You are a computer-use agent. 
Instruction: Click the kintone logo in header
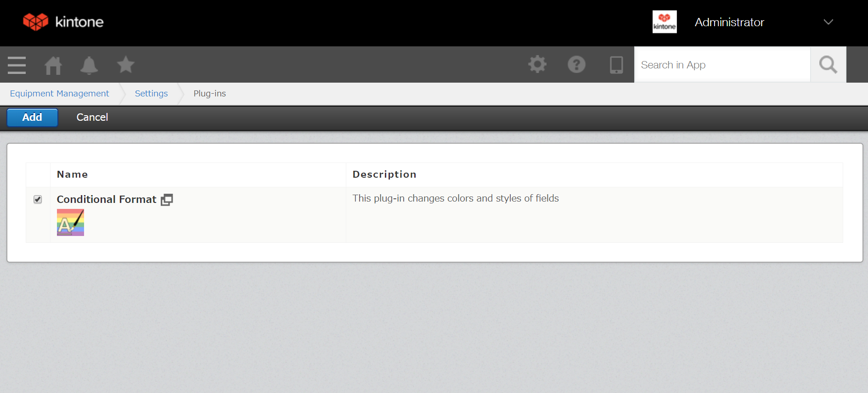point(63,22)
